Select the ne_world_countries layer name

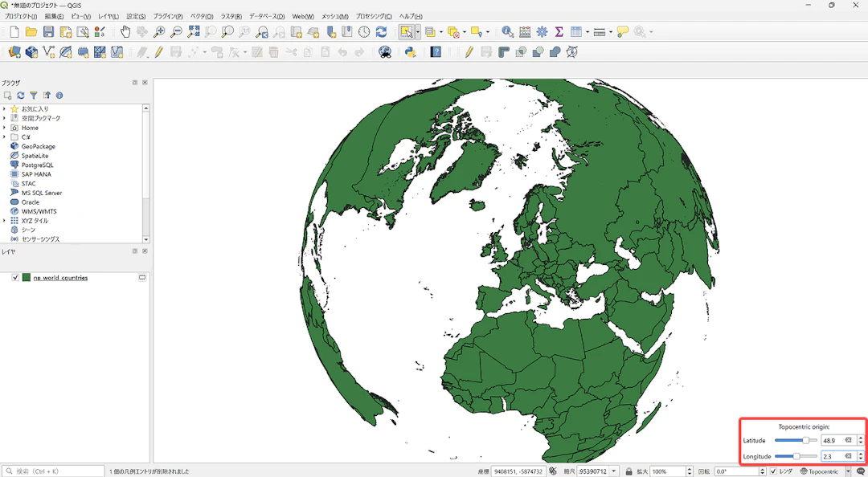[60, 278]
